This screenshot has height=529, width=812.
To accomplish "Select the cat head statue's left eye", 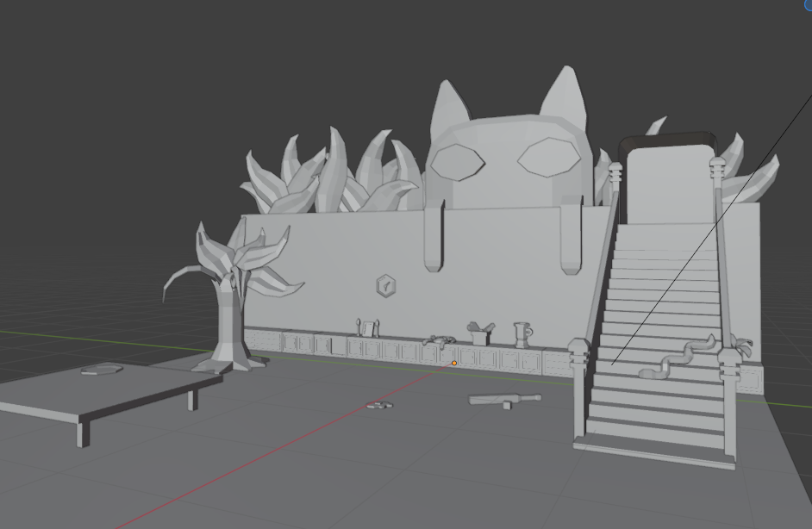I will pos(459,161).
